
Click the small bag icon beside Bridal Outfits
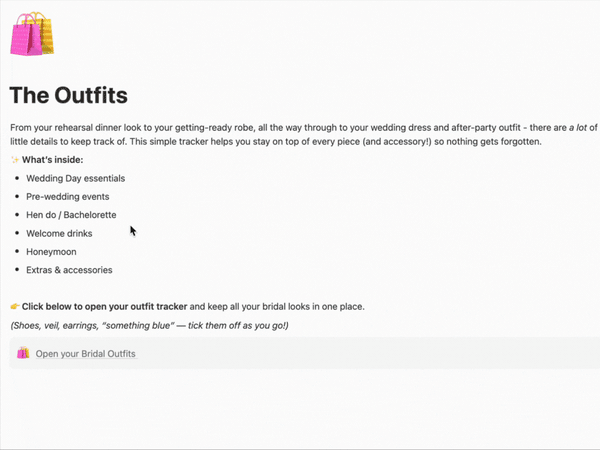coord(23,353)
